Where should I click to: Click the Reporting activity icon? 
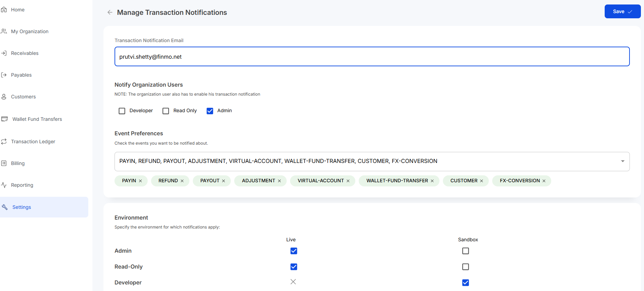pos(4,185)
